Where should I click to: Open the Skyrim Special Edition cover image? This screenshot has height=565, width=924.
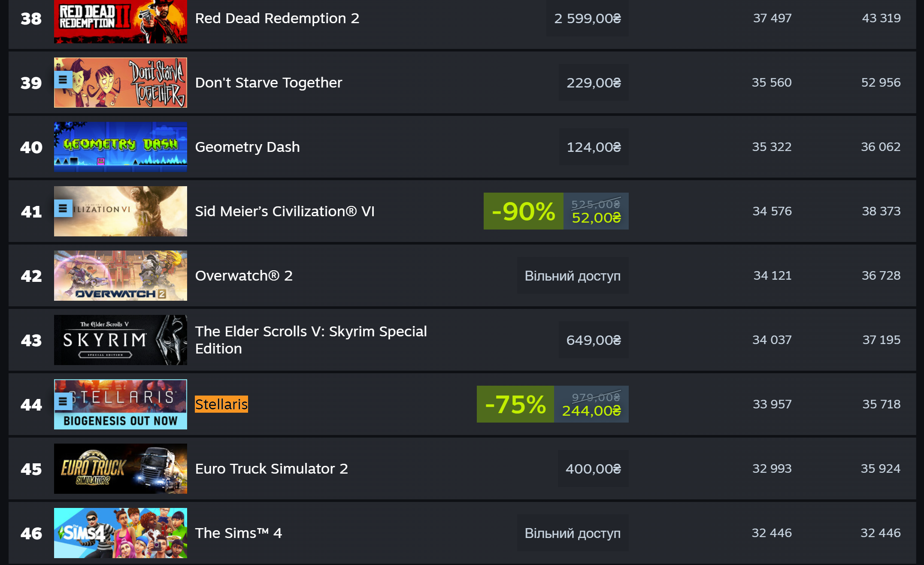click(x=121, y=340)
